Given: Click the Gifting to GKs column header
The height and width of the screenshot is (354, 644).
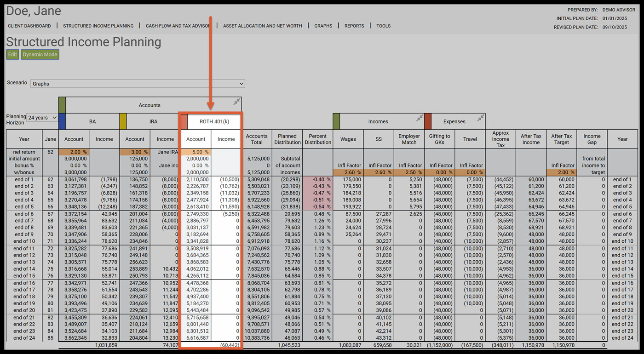Looking at the screenshot, I should [x=439, y=139].
